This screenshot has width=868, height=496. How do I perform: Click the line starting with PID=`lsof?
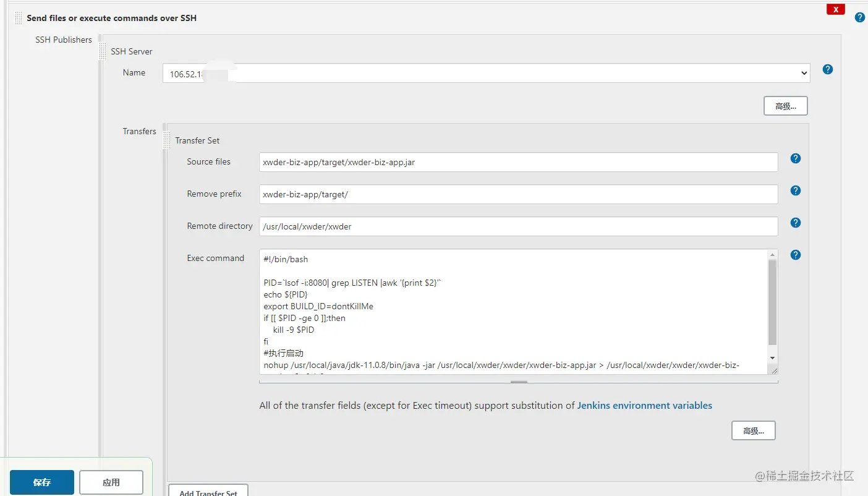pyautogui.click(x=352, y=283)
